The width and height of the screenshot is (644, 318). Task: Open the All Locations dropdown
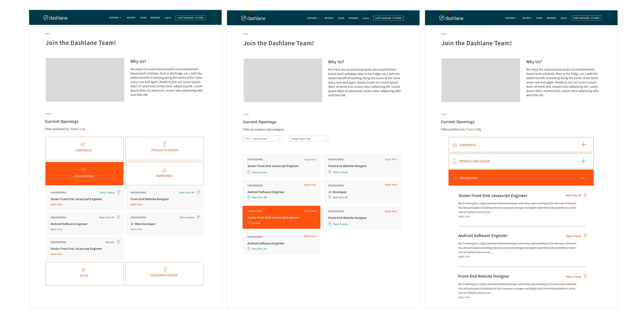tap(262, 139)
